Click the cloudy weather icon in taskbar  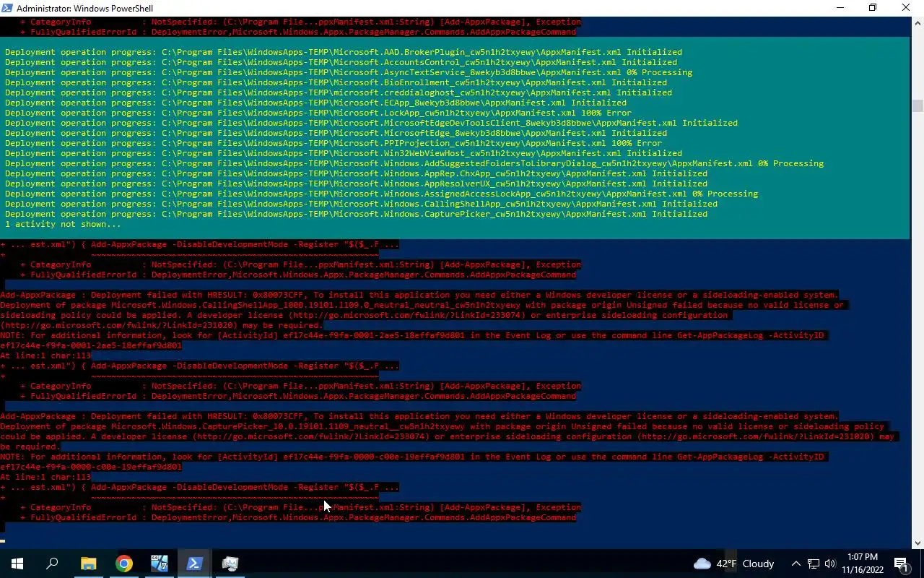pos(702,564)
